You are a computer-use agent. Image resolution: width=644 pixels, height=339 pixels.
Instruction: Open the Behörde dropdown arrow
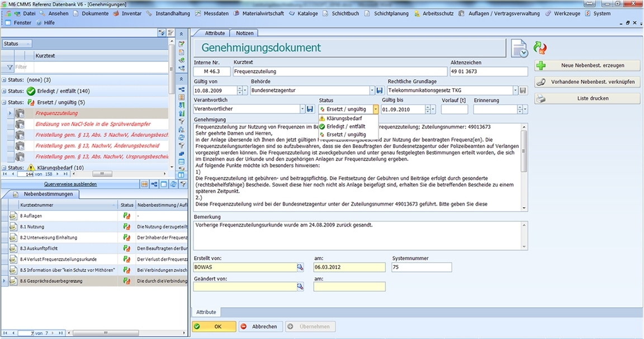click(372, 90)
